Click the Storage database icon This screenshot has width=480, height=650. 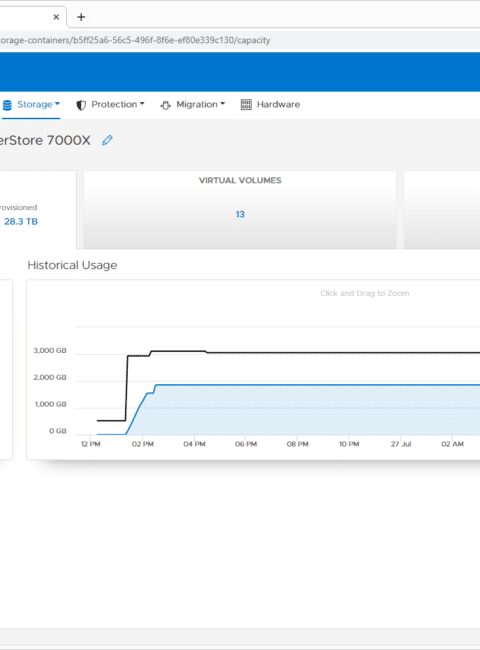click(7, 105)
